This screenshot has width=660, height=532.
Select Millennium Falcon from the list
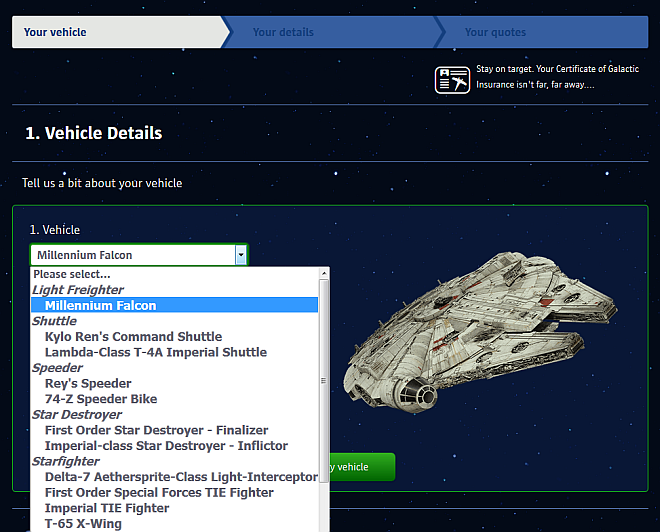click(174, 305)
